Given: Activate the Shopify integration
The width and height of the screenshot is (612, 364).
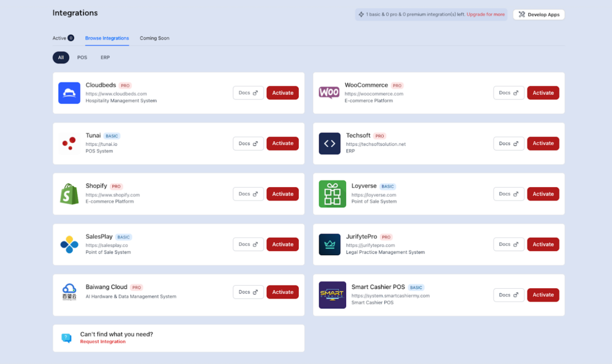Looking at the screenshot, I should click(283, 194).
